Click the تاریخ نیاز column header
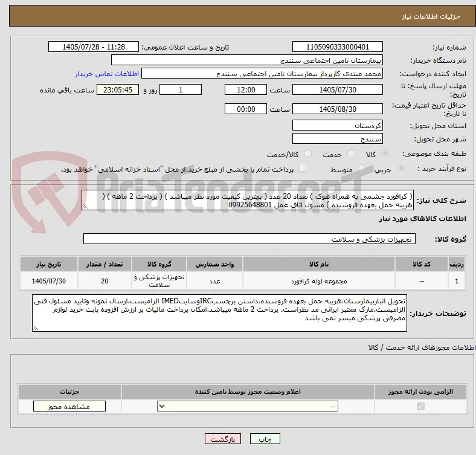The image size is (476, 455). (49, 264)
